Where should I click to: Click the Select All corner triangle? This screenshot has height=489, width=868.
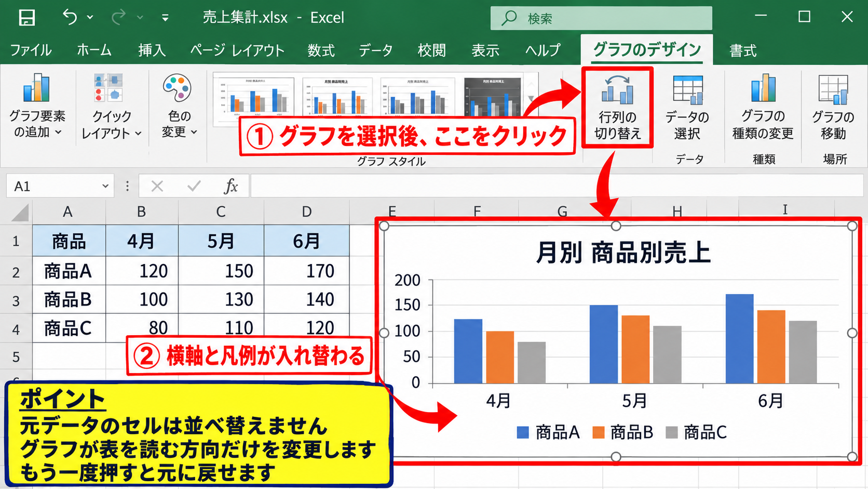click(x=20, y=213)
